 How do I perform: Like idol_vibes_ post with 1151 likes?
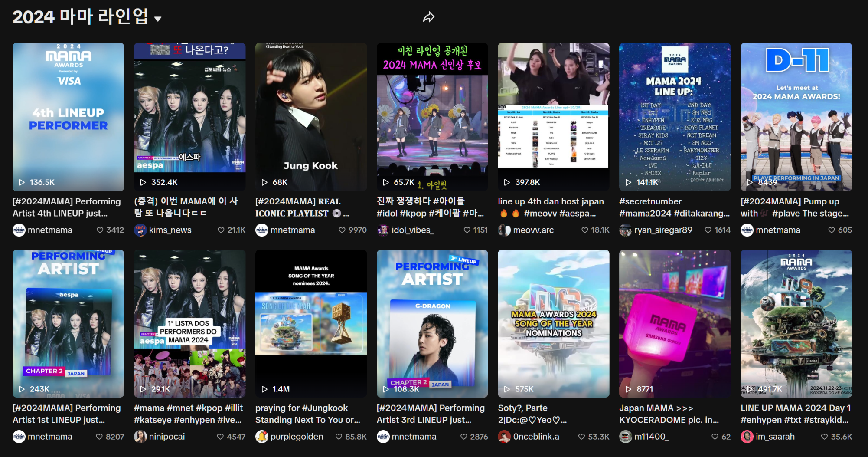point(467,230)
